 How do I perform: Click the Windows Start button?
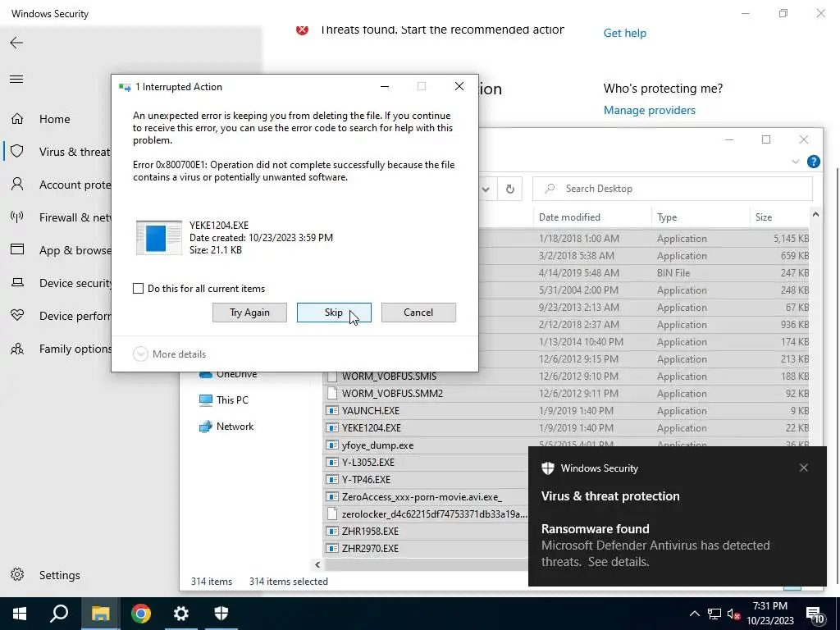tap(20, 614)
